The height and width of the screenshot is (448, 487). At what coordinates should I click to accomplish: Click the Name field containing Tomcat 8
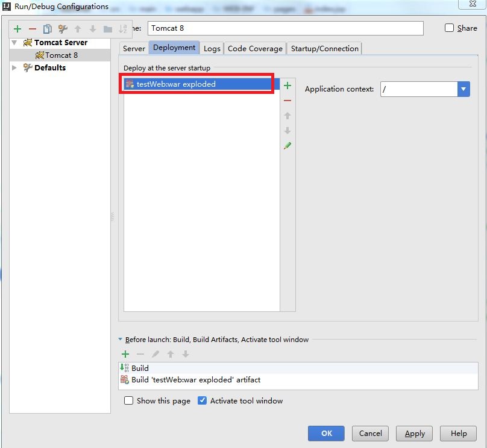click(286, 28)
